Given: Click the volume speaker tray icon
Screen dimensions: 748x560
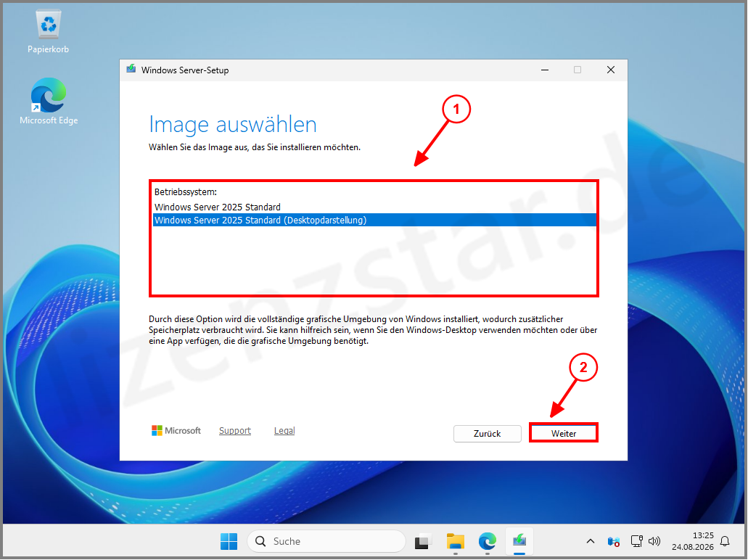Looking at the screenshot, I should click(654, 541).
